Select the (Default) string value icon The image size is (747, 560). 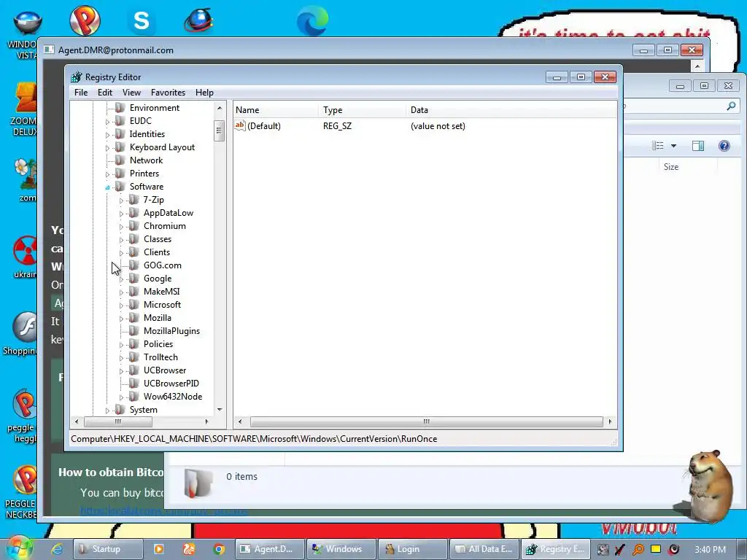click(x=239, y=125)
